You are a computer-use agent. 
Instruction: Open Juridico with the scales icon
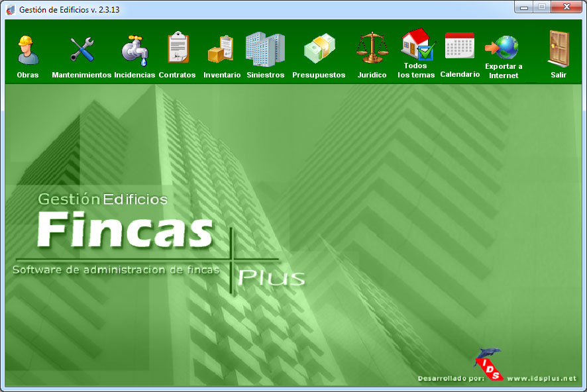(372, 48)
